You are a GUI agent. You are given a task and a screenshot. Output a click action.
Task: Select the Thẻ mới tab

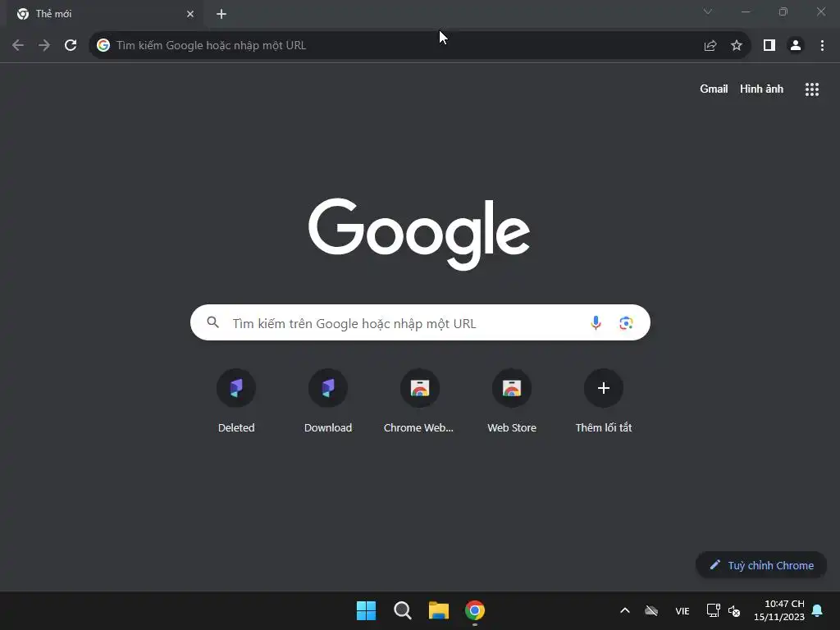104,14
